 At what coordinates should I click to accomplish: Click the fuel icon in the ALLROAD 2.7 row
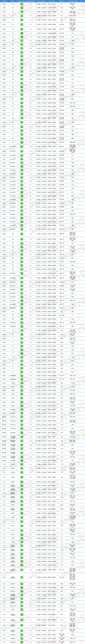point(22,323)
